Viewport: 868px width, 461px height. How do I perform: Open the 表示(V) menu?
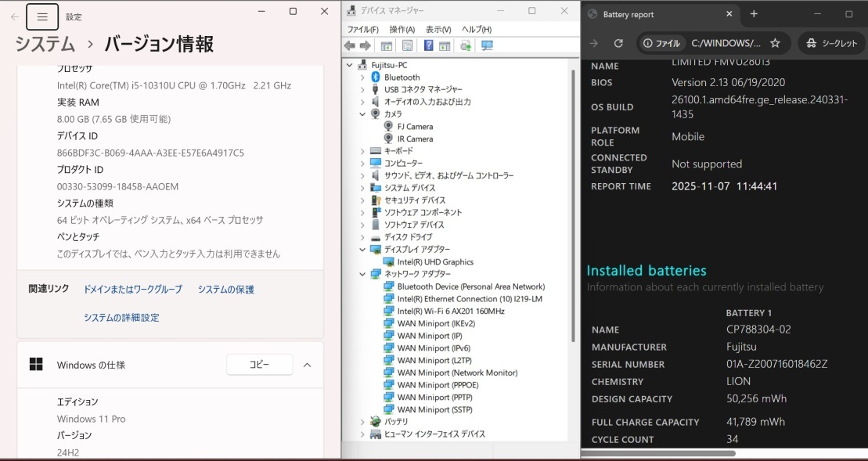click(438, 29)
